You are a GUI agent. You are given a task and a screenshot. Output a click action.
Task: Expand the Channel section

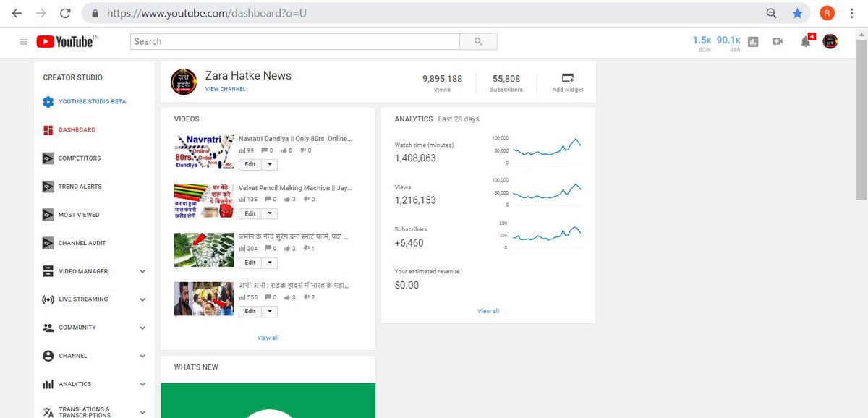[142, 356]
